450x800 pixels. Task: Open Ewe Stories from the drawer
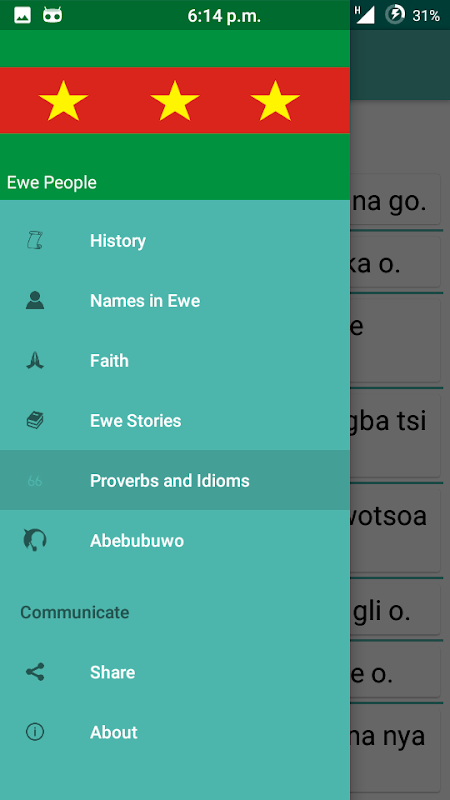(175, 420)
